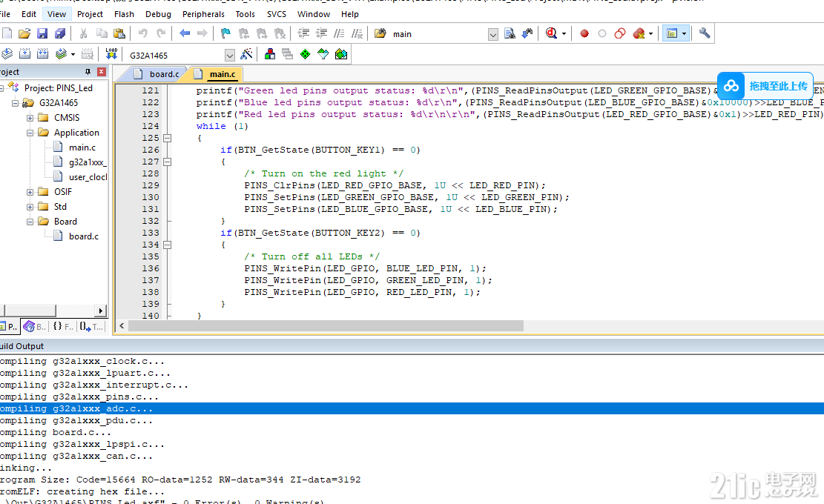824x504 pixels.
Task: Open Options for Target magic wand
Action: click(x=246, y=54)
